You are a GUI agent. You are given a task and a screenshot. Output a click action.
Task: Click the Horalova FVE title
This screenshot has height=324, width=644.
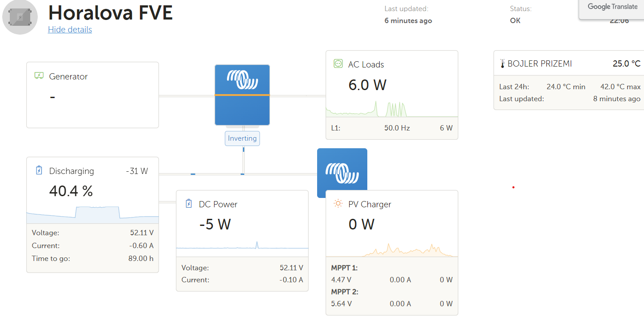(110, 12)
